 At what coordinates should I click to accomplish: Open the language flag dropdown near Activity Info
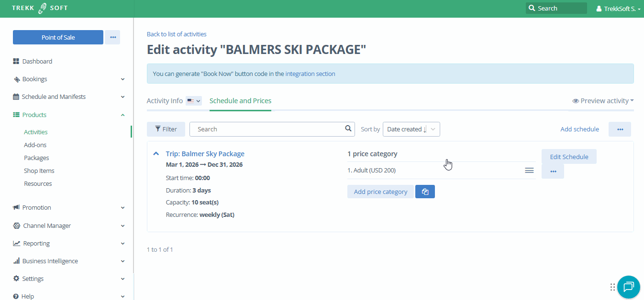coord(194,101)
